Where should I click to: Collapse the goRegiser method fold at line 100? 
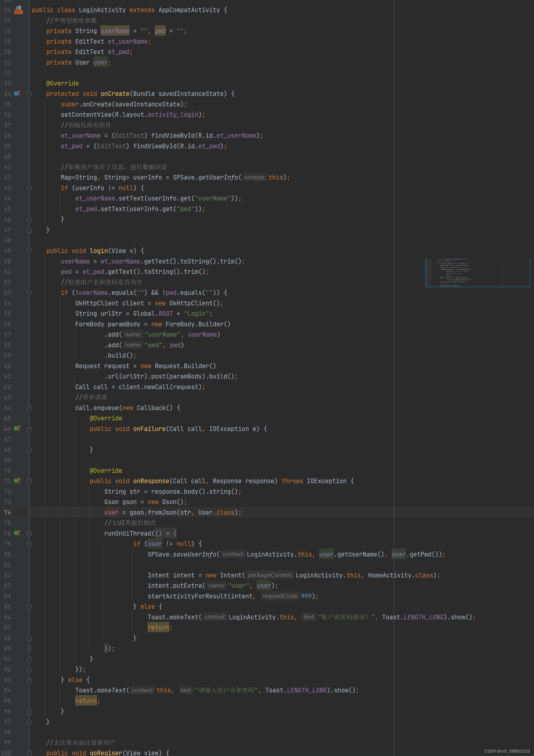[29, 753]
